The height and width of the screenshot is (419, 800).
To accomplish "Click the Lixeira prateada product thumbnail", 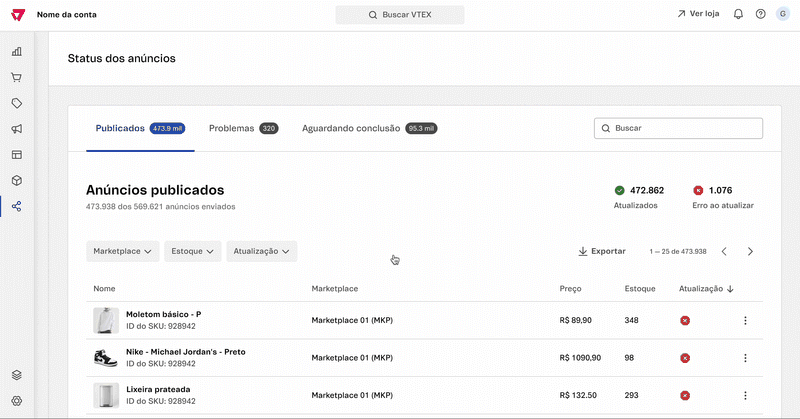I will pos(106,396).
